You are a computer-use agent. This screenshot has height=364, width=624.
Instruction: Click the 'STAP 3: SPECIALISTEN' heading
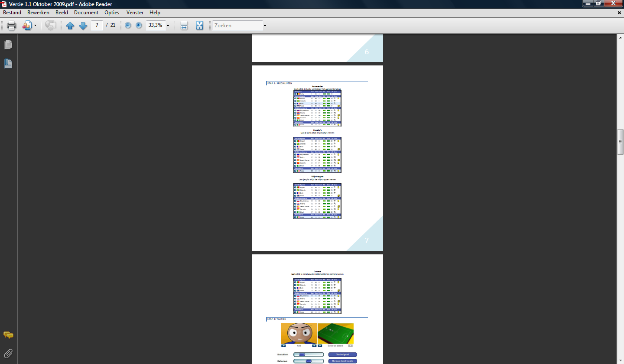click(x=279, y=83)
